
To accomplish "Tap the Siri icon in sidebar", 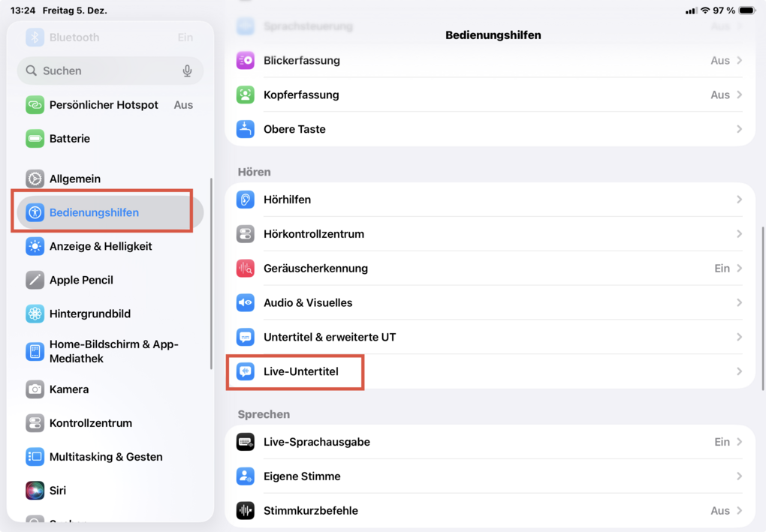I will [35, 491].
